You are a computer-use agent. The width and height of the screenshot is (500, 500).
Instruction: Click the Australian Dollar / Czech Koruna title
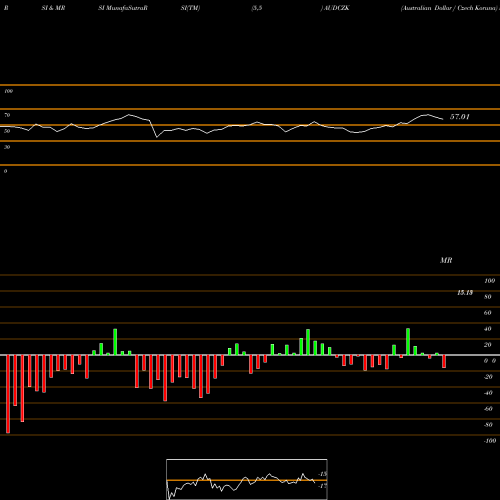(449, 8)
